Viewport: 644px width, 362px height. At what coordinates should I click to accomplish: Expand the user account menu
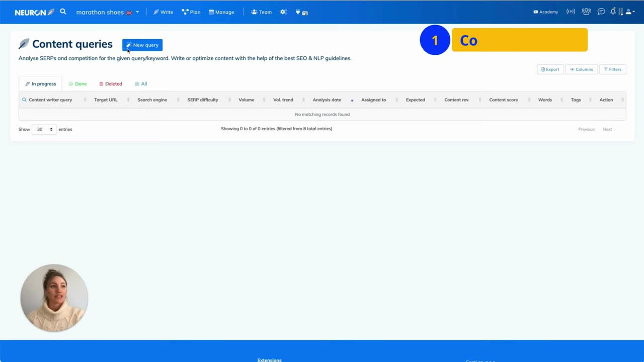(x=630, y=12)
